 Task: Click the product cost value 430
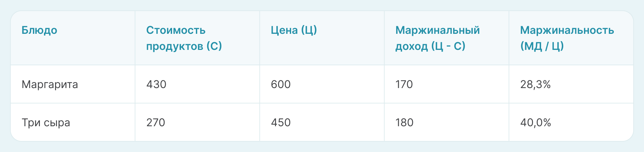tap(156, 84)
